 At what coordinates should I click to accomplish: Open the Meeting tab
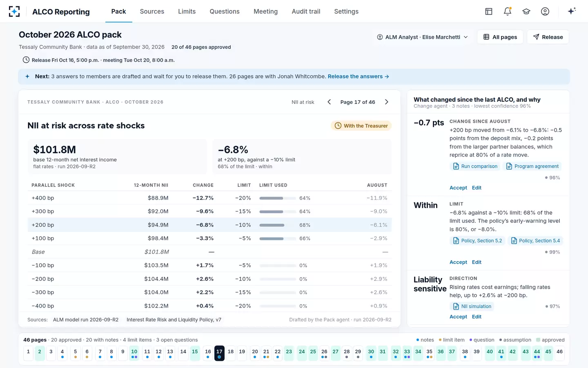tap(265, 11)
